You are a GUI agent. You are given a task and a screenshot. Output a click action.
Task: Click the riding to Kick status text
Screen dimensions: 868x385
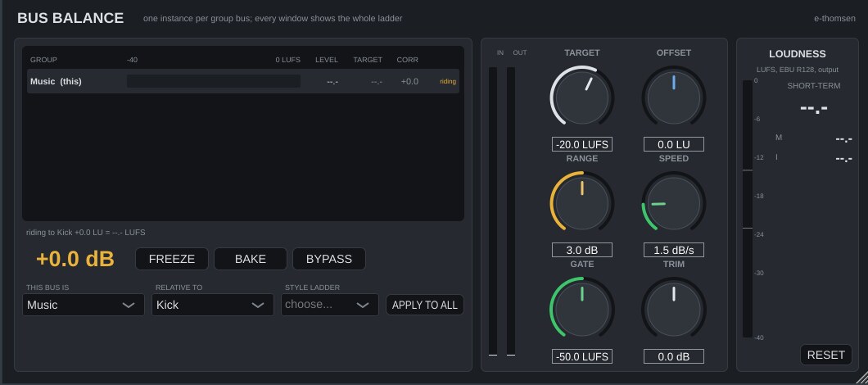pyautogui.click(x=86, y=233)
